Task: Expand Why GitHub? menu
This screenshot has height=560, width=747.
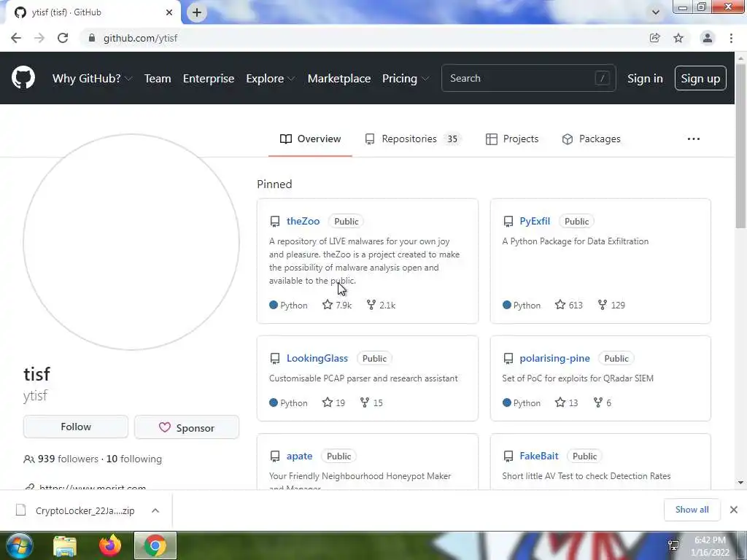Action: (x=92, y=79)
